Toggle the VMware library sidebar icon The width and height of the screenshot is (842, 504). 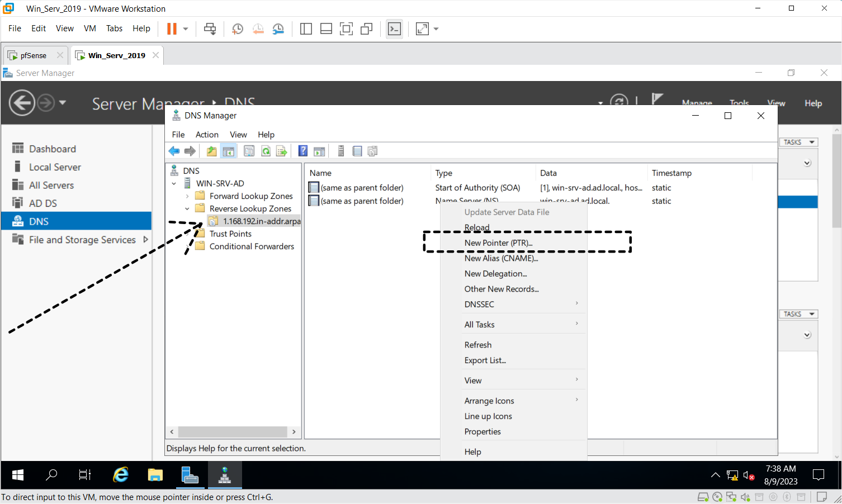coord(306,28)
